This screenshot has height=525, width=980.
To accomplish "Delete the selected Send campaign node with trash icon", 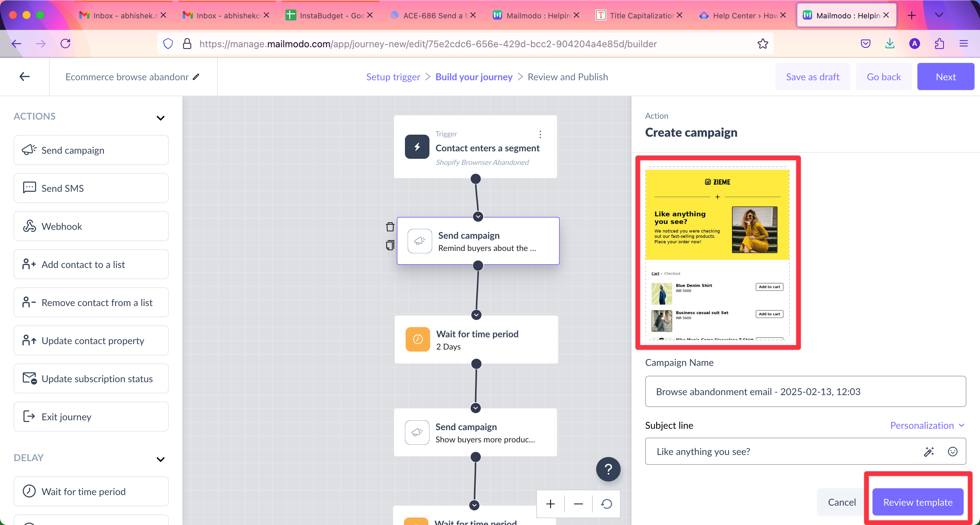I will coord(390,227).
